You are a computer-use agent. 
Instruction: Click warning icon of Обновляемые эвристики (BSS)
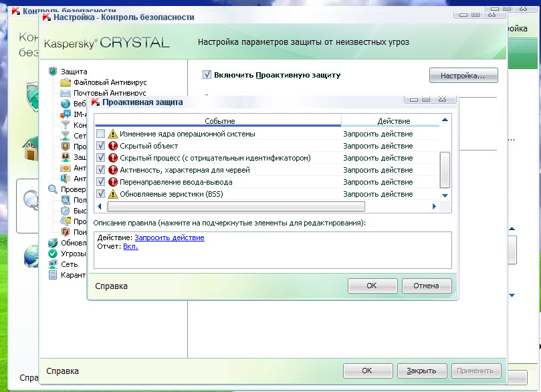point(113,194)
